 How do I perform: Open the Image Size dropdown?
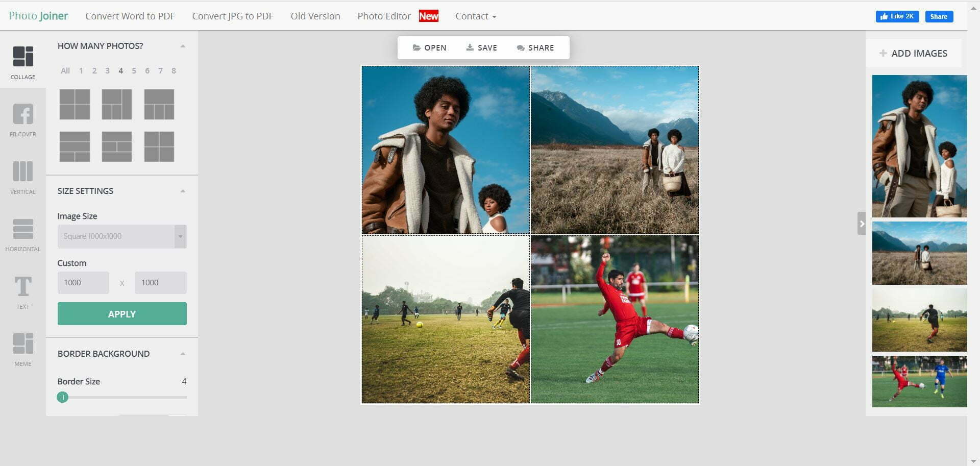click(121, 236)
